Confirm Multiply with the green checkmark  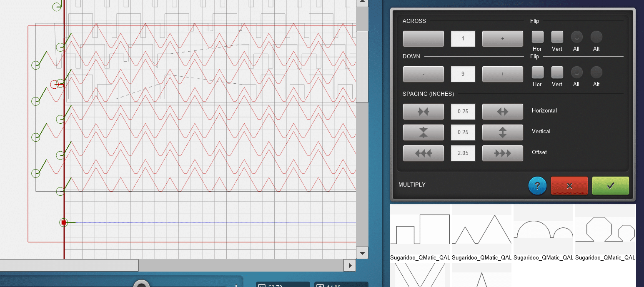pyautogui.click(x=610, y=186)
